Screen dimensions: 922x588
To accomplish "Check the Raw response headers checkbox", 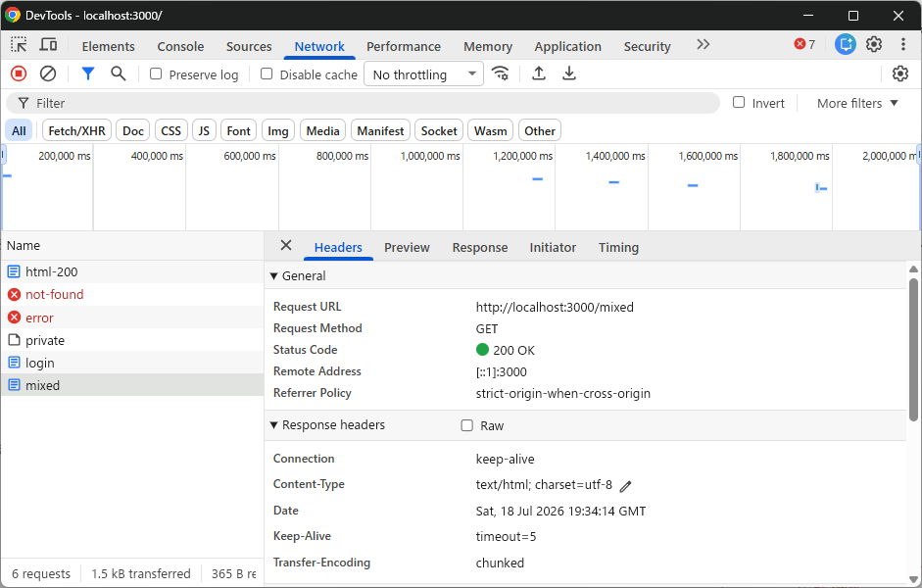I will (x=467, y=425).
